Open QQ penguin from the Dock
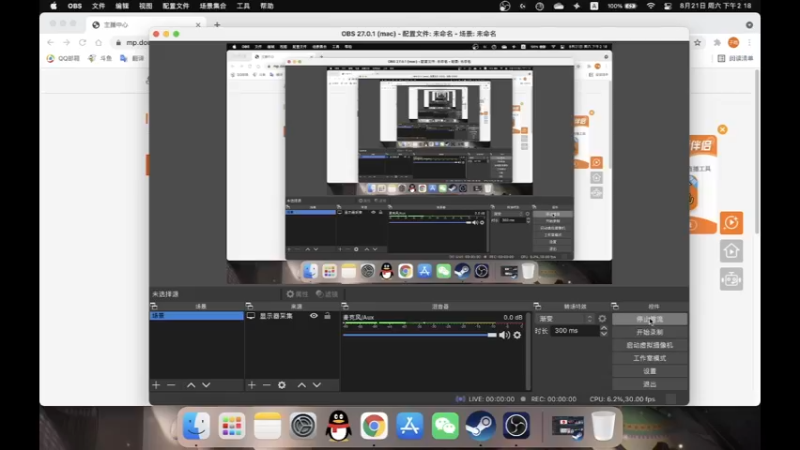 pyautogui.click(x=338, y=426)
